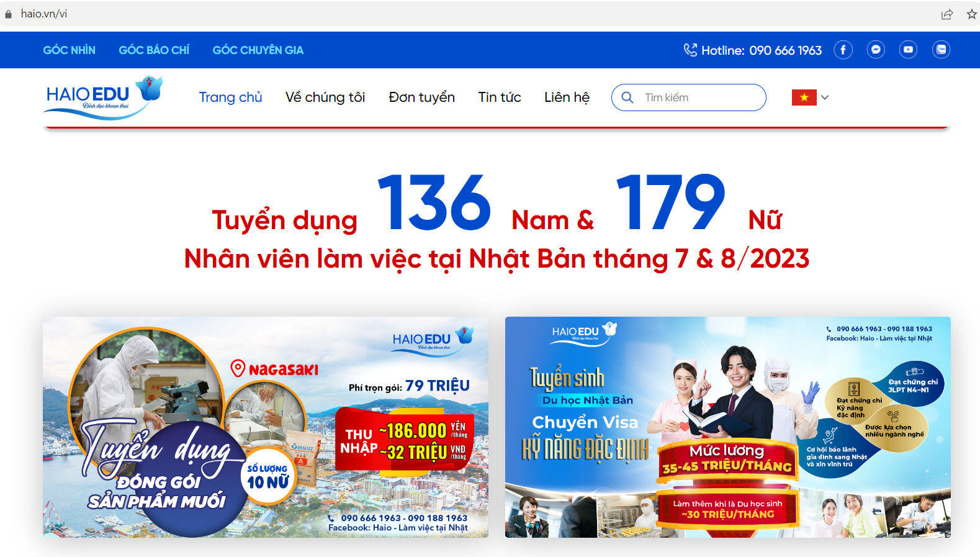This screenshot has width=980, height=557.
Task: Bookmark this page with the star icon
Action: point(971,14)
